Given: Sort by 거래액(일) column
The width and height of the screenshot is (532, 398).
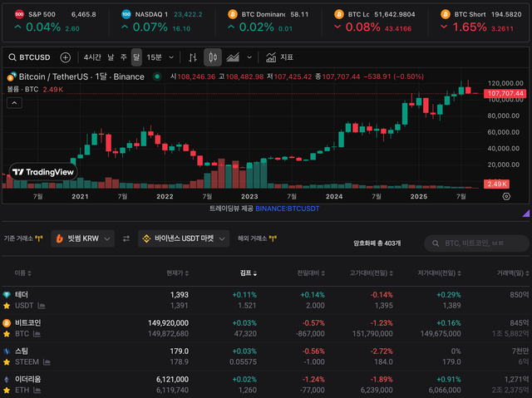Looking at the screenshot, I should click(x=513, y=273).
